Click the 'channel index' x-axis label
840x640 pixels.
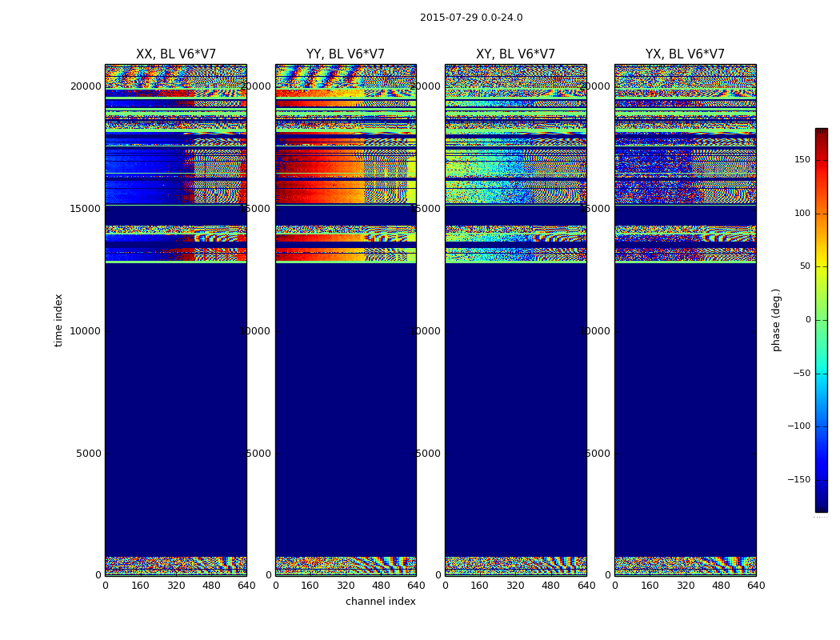pos(381,602)
